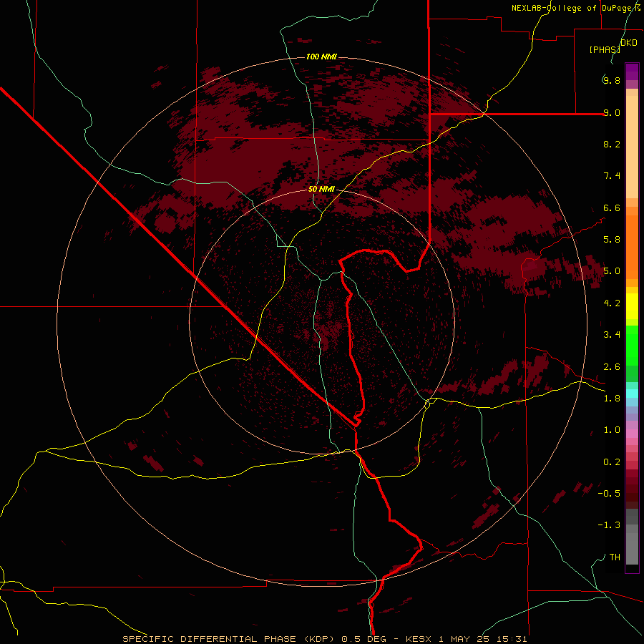Click the 5.8 value on the color scale
644x644 pixels.
612,239
